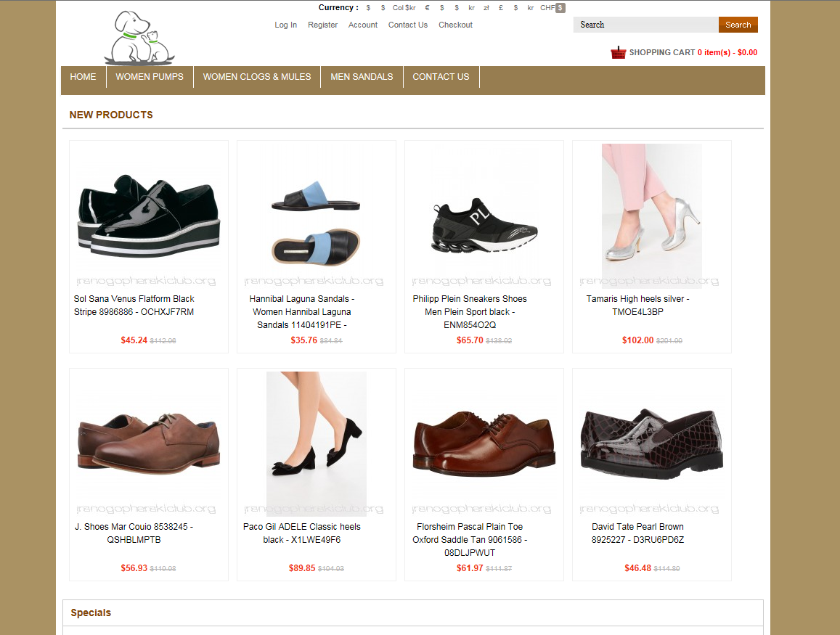Click the $61.97 sale price
Screen dimensions: 840x635
(470, 568)
